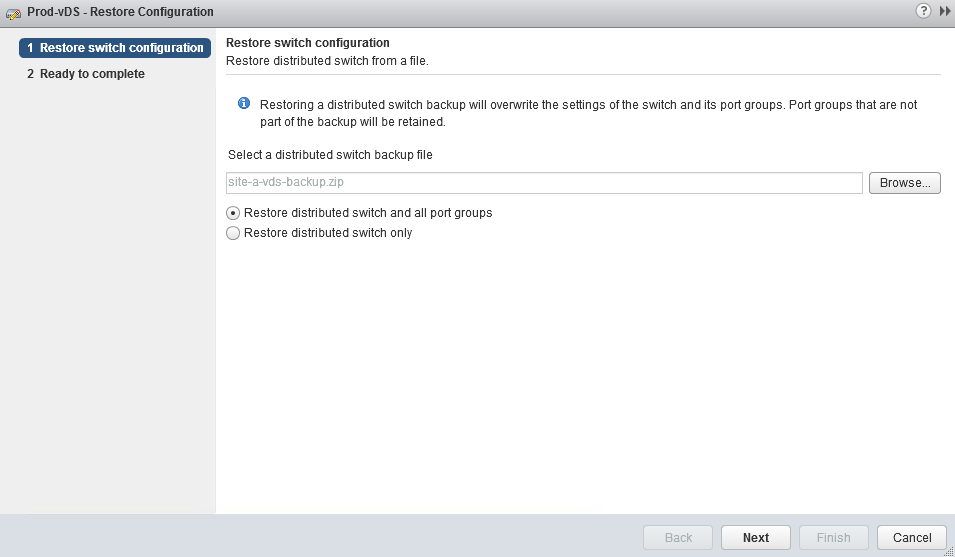Screen dimensions: 955x557
Task: Click the blue information icon
Action: pyautogui.click(x=243, y=104)
